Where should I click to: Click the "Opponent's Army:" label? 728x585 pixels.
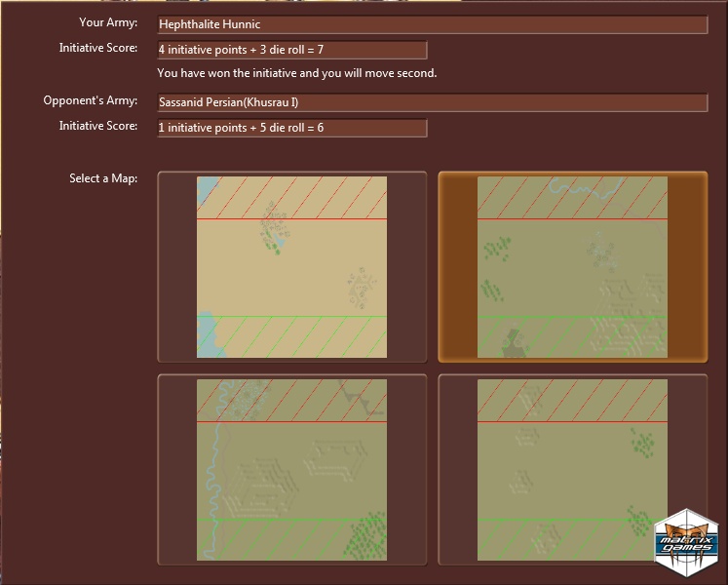tap(91, 100)
